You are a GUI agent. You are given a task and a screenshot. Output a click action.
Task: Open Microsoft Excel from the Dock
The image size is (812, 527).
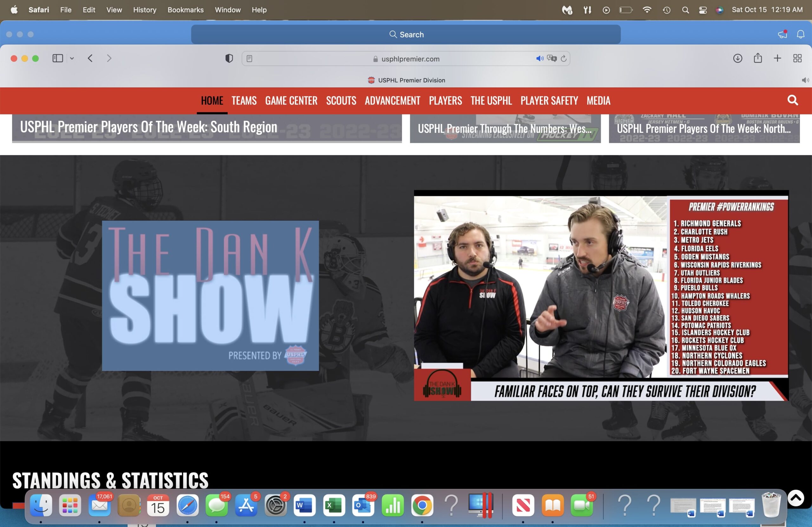(x=334, y=505)
